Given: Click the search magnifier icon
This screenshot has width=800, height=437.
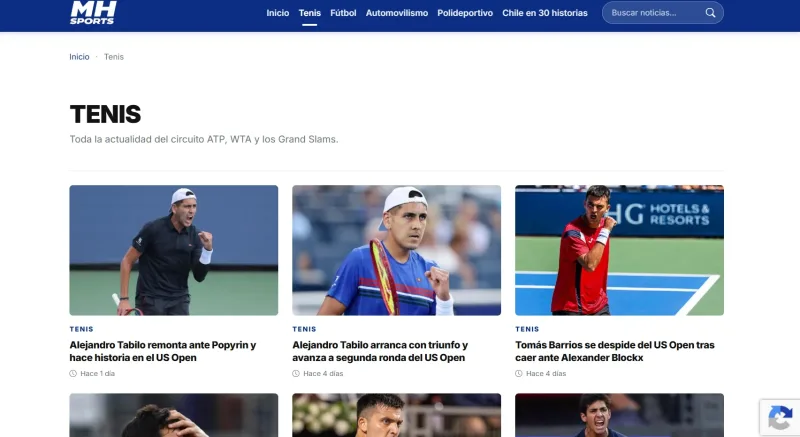Looking at the screenshot, I should click(710, 13).
